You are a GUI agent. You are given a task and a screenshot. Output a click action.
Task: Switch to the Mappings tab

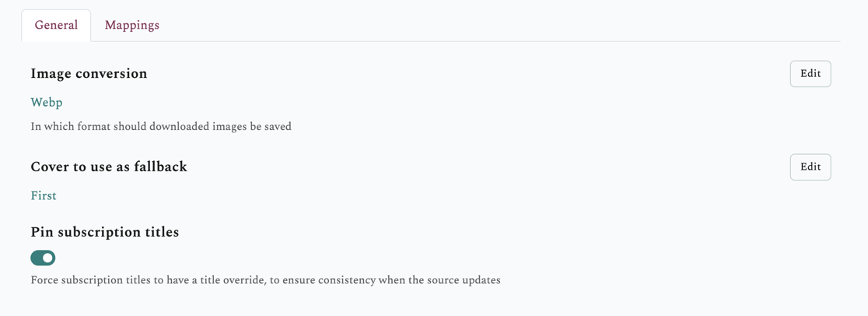[131, 25]
